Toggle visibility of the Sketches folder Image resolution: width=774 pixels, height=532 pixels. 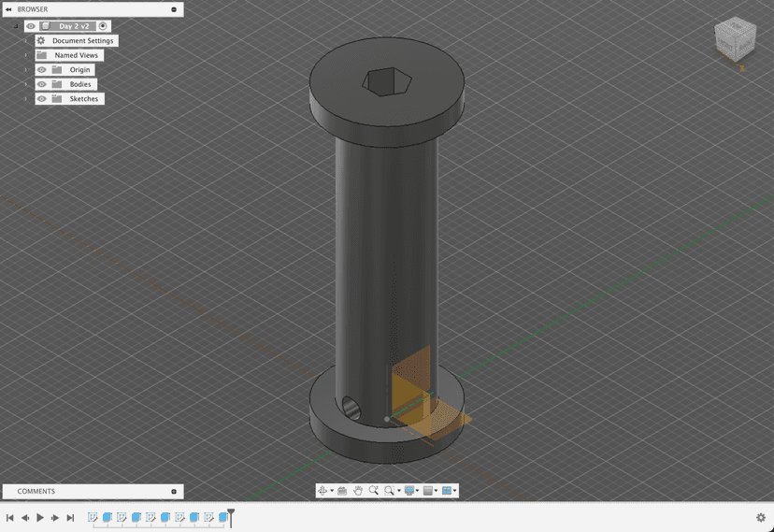tap(41, 98)
